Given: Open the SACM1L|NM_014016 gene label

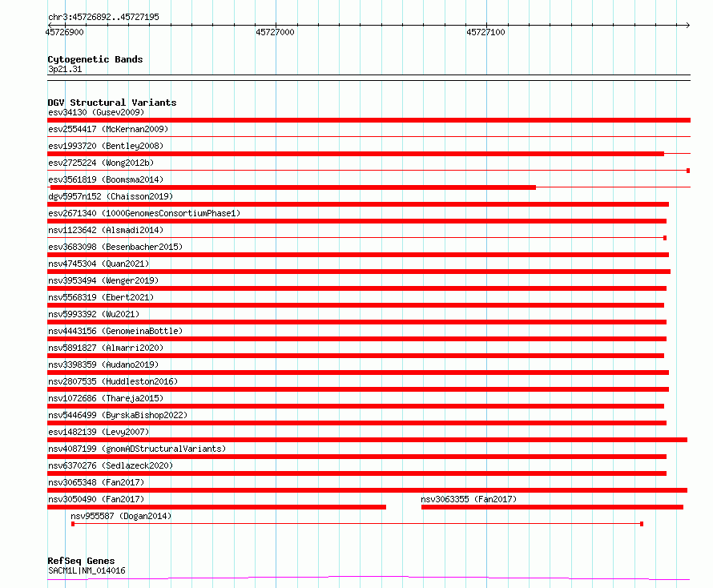Looking at the screenshot, I should (x=87, y=570).
